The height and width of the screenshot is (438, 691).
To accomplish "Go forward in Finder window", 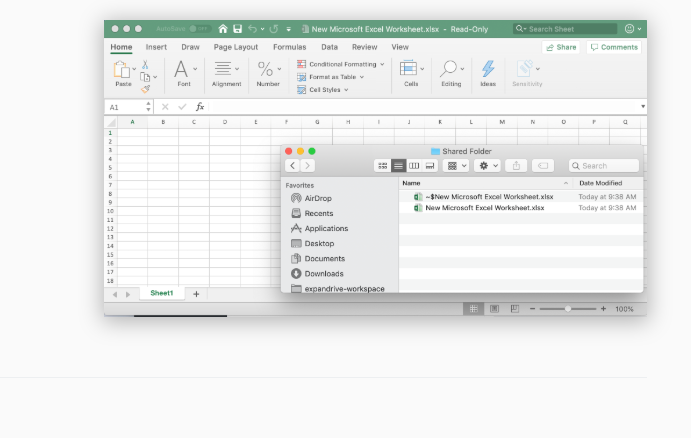I will point(308,166).
